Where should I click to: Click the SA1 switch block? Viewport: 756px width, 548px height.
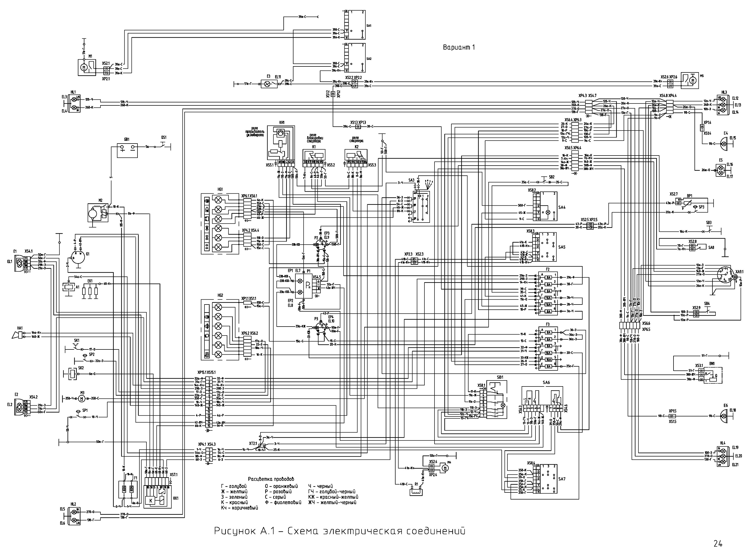355,25
